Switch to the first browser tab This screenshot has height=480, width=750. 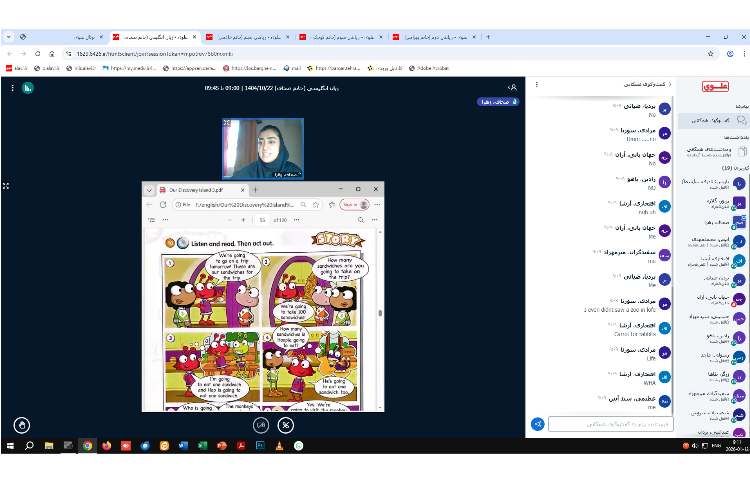pos(60,36)
